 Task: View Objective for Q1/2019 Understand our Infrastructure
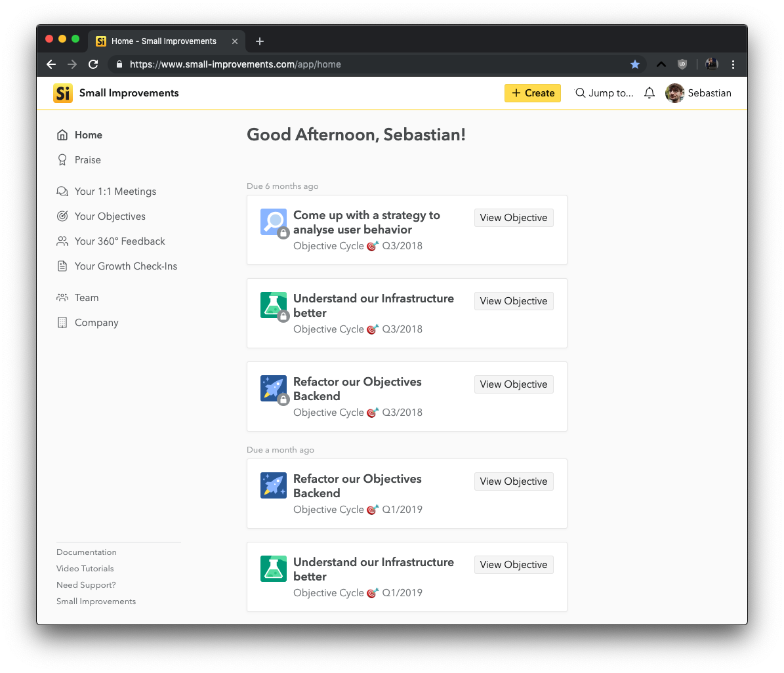click(514, 565)
